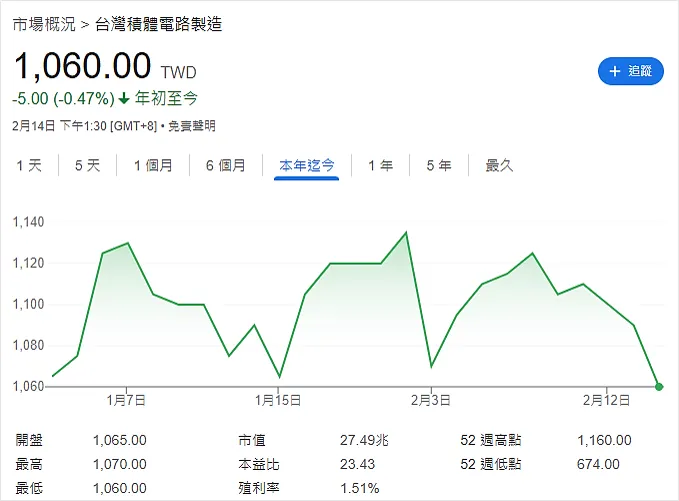
Task: Switch to the 1 年 range tab
Action: 381,165
